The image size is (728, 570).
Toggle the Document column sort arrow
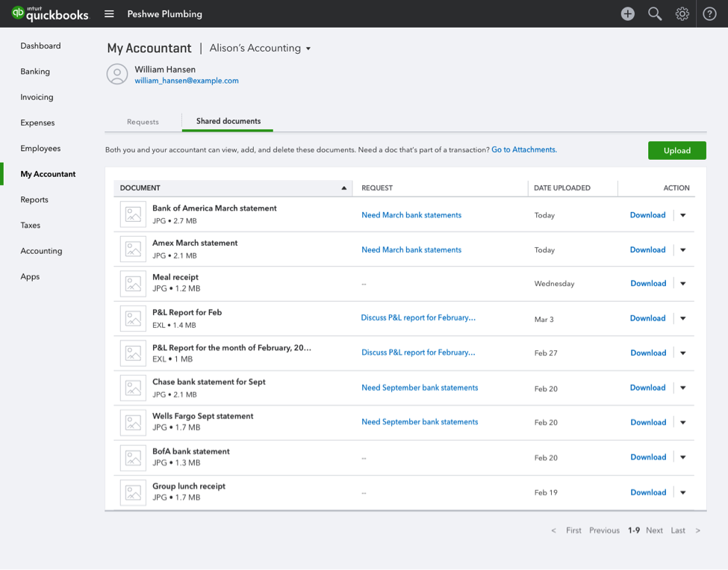(343, 188)
